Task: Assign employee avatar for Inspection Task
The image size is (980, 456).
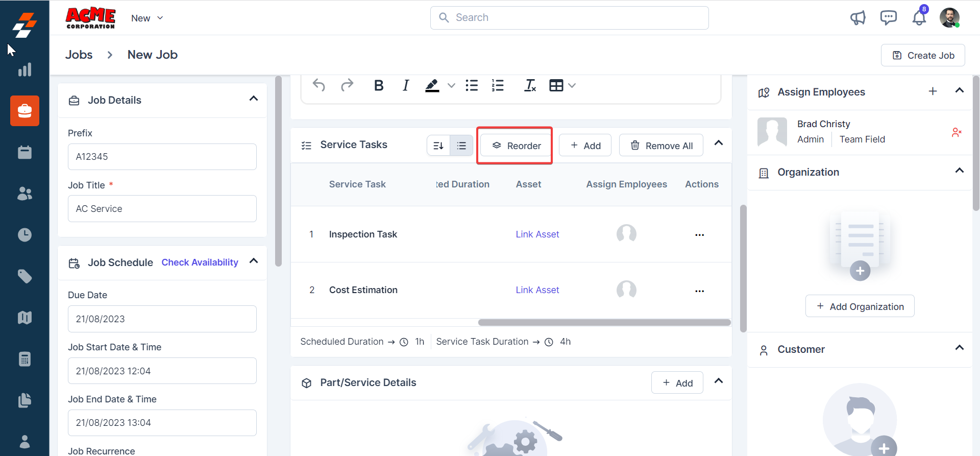Action: tap(626, 234)
